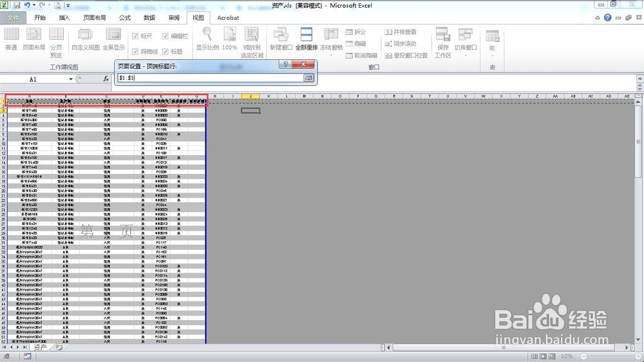Image resolution: width=644 pixels, height=362 pixels.
Task: Open Custom Views (自定义视图)
Action: click(86, 39)
